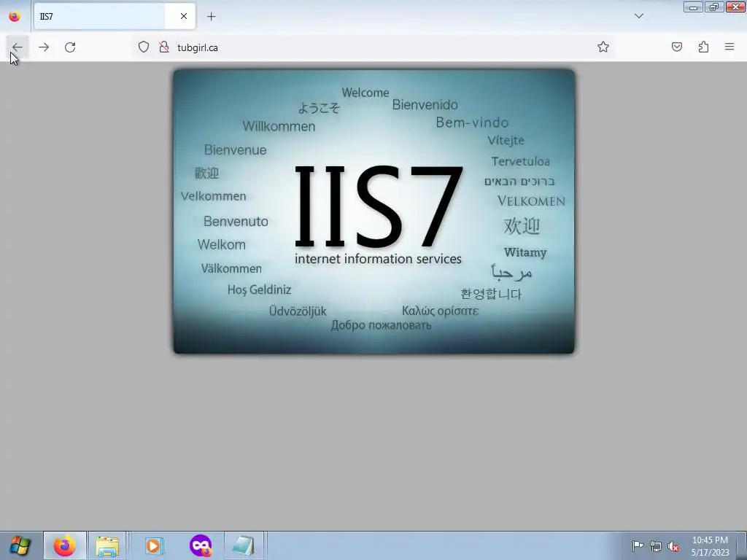Open the Windows Start menu
The width and height of the screenshot is (747, 560).
(20, 545)
